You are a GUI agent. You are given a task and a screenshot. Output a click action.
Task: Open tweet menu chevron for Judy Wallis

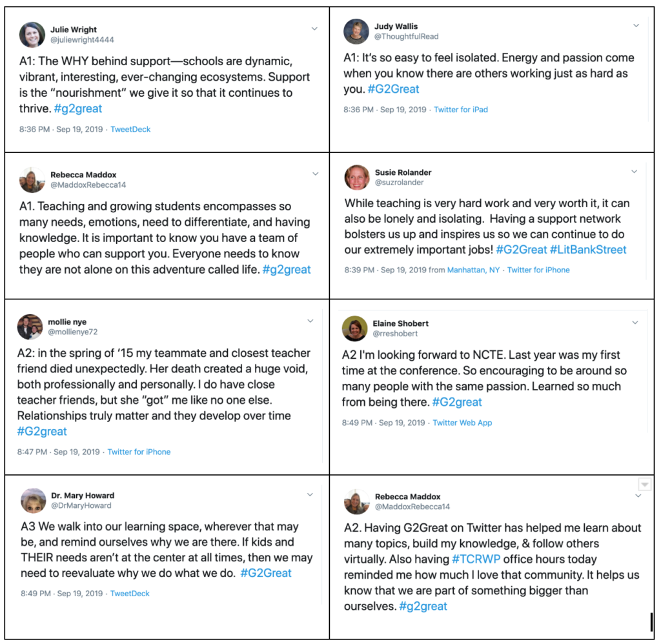tap(636, 25)
